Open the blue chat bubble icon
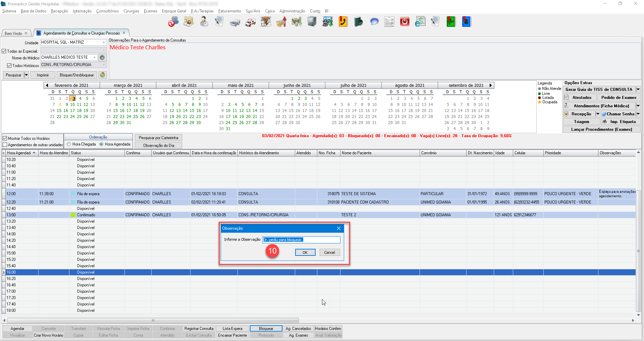 (374, 22)
